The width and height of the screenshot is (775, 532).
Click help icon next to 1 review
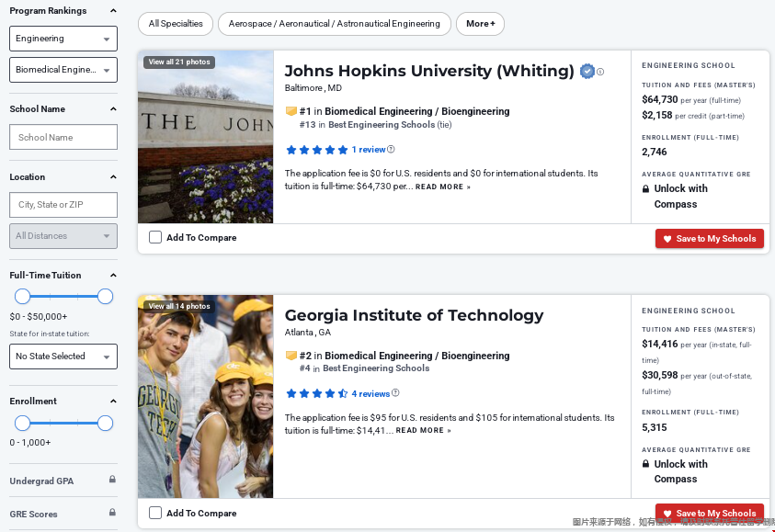click(391, 149)
